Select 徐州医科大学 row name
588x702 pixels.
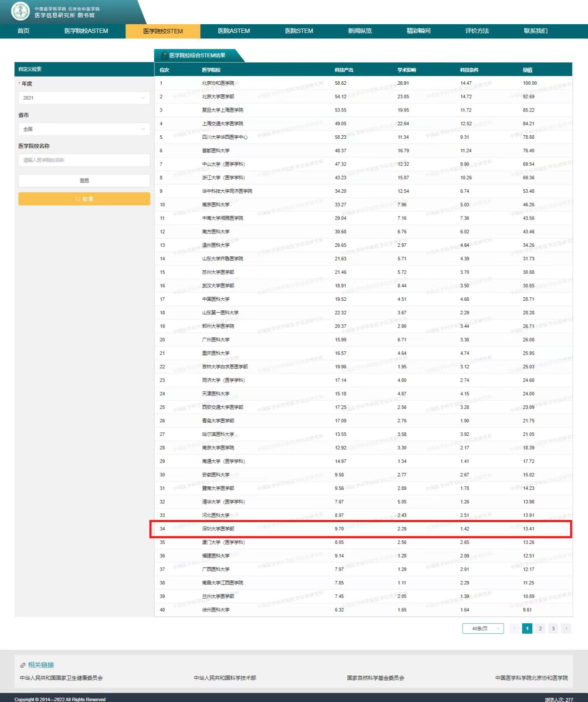point(216,610)
